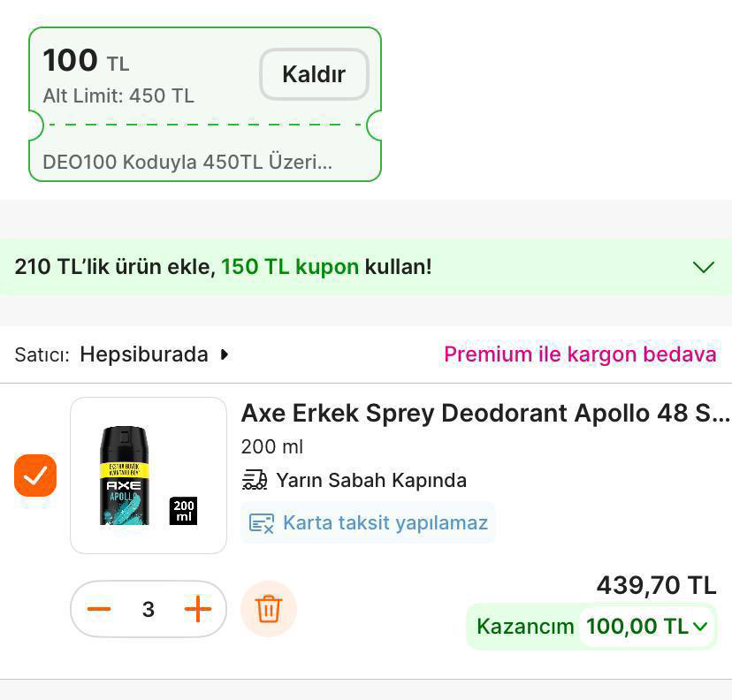Open the Axe Apollo product thumbnail
732x700 pixels.
(x=149, y=476)
